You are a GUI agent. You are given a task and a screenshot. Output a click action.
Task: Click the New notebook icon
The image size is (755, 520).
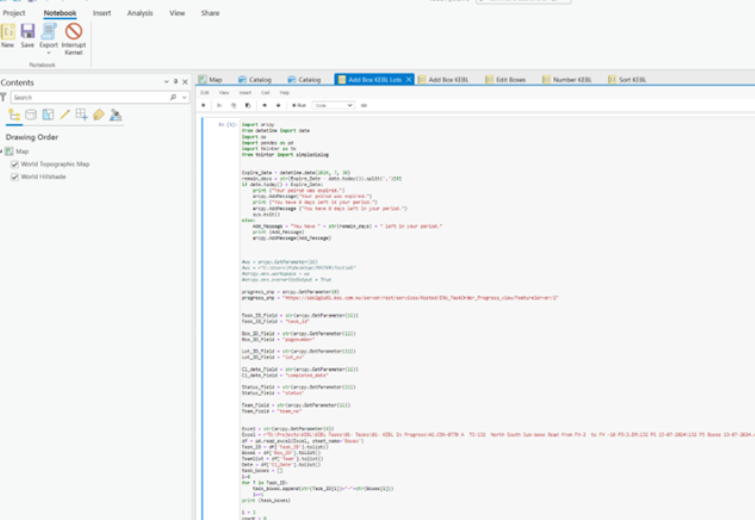pyautogui.click(x=8, y=31)
